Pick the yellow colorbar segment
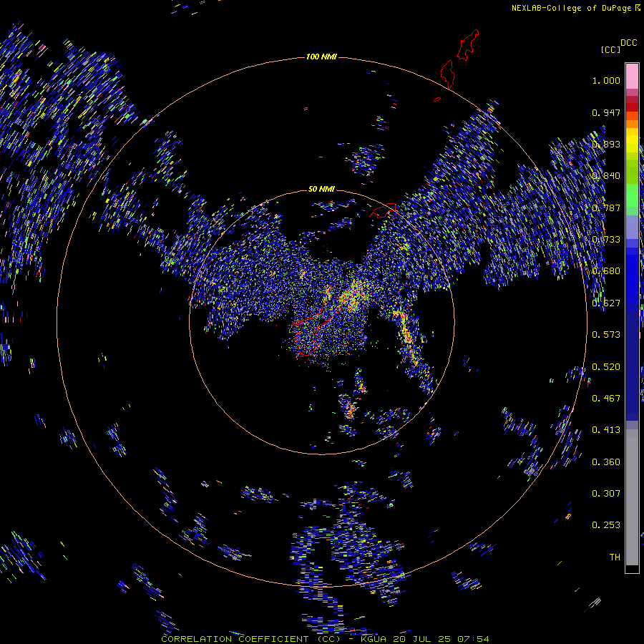 coord(632,141)
